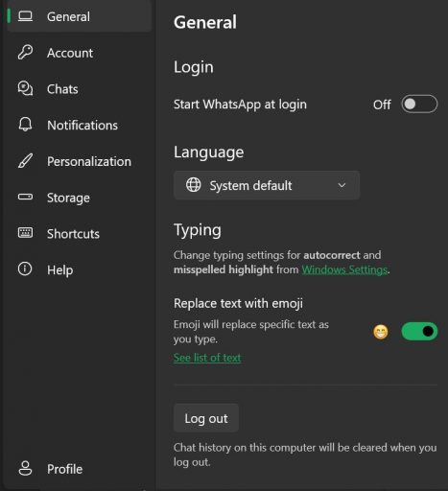Open Storage settings
448x491 pixels.
(x=79, y=198)
